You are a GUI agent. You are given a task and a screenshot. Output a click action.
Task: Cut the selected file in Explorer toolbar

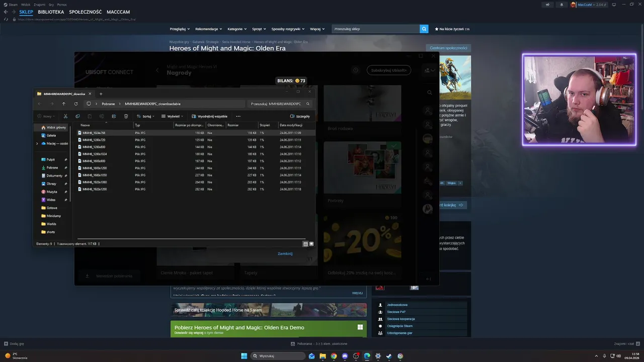[x=65, y=116]
